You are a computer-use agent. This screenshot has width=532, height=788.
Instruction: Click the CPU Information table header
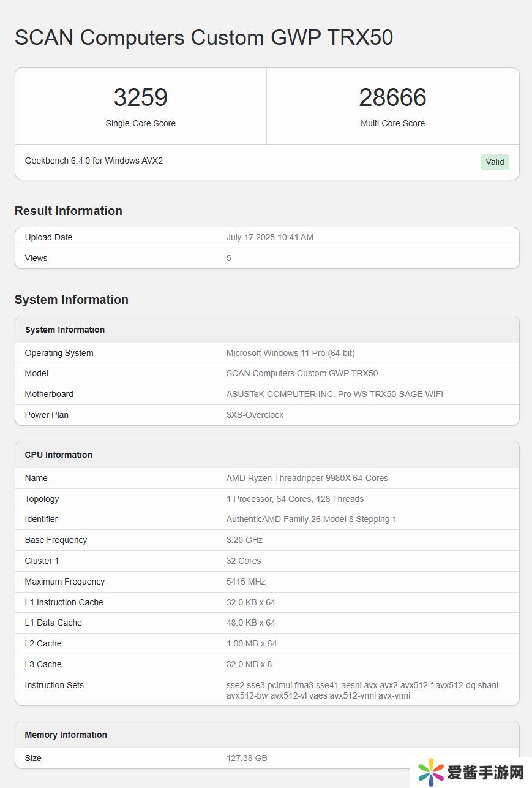click(58, 455)
